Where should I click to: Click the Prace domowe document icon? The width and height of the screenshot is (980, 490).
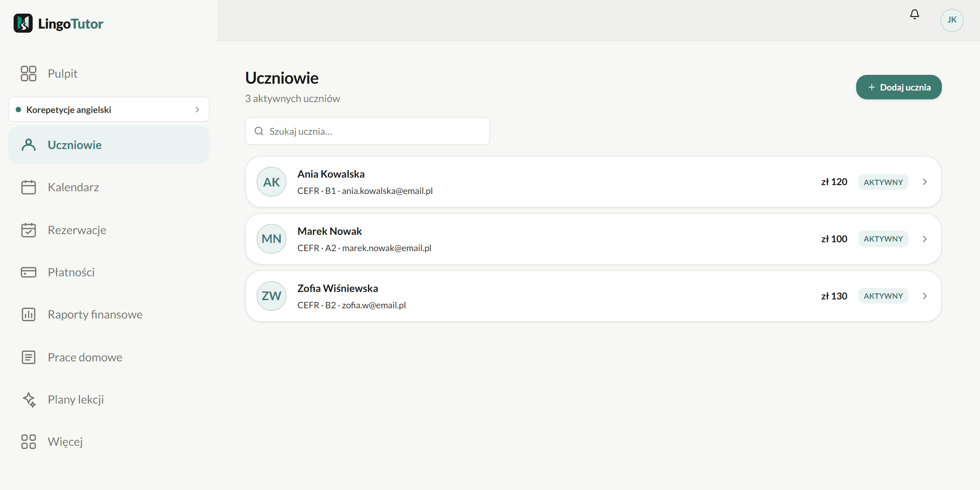(29, 357)
